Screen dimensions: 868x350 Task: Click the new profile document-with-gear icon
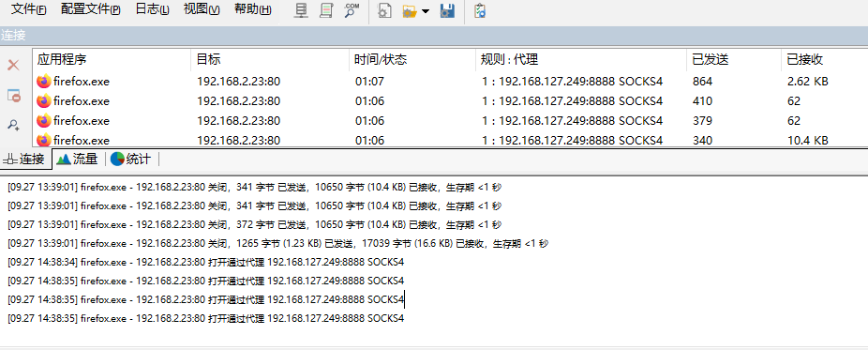click(x=384, y=10)
